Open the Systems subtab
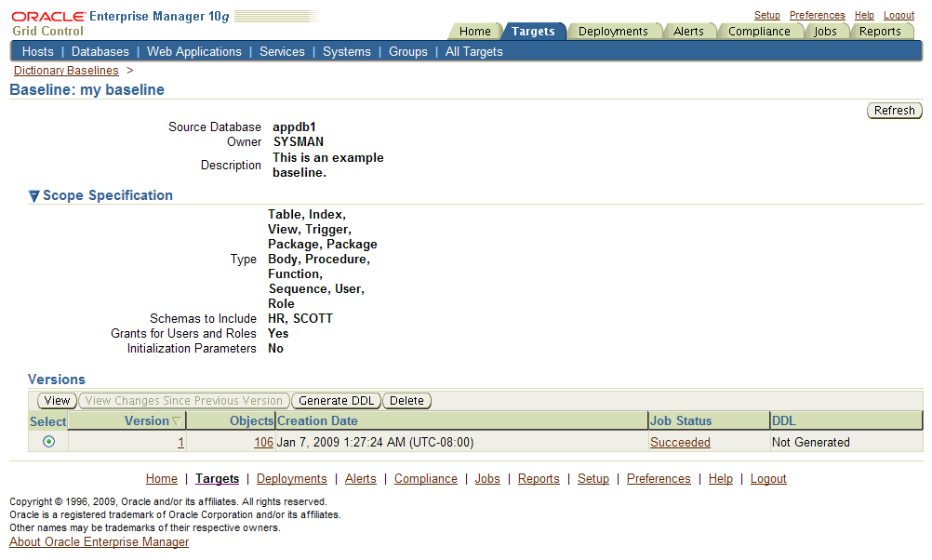This screenshot has height=560, width=932. [347, 52]
